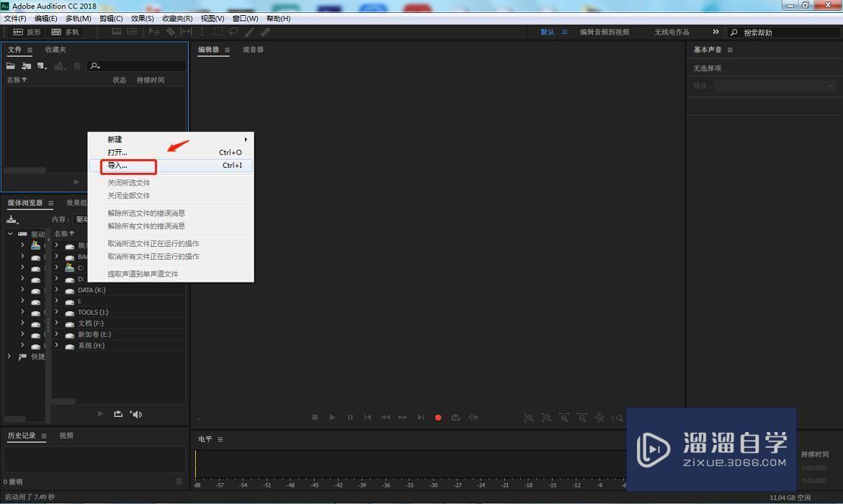Click the 搜索帮助 search field

tap(782, 33)
